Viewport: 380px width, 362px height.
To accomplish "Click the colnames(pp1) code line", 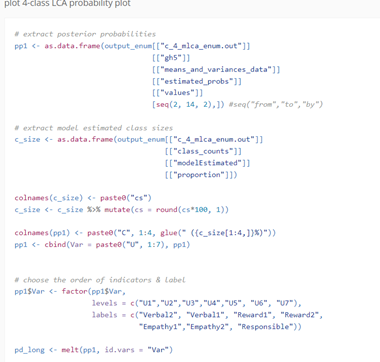I will (145, 233).
